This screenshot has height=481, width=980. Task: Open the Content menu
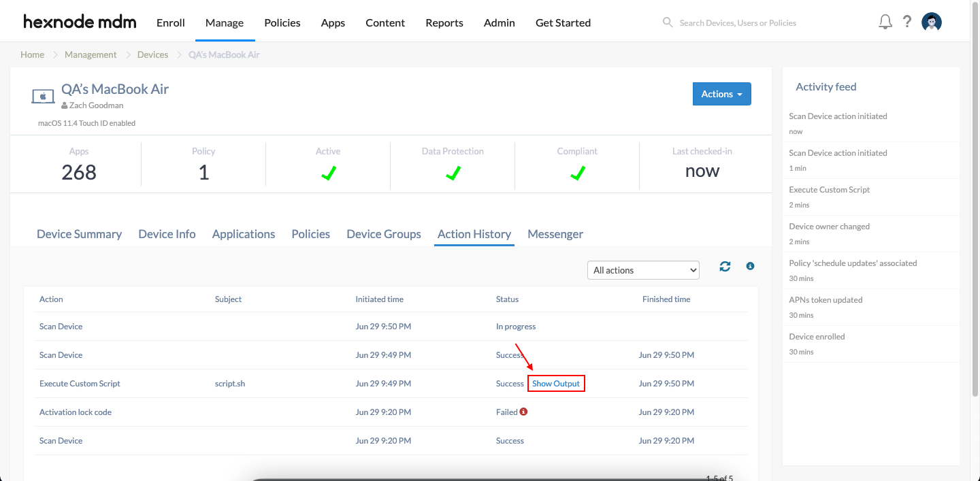(x=385, y=22)
